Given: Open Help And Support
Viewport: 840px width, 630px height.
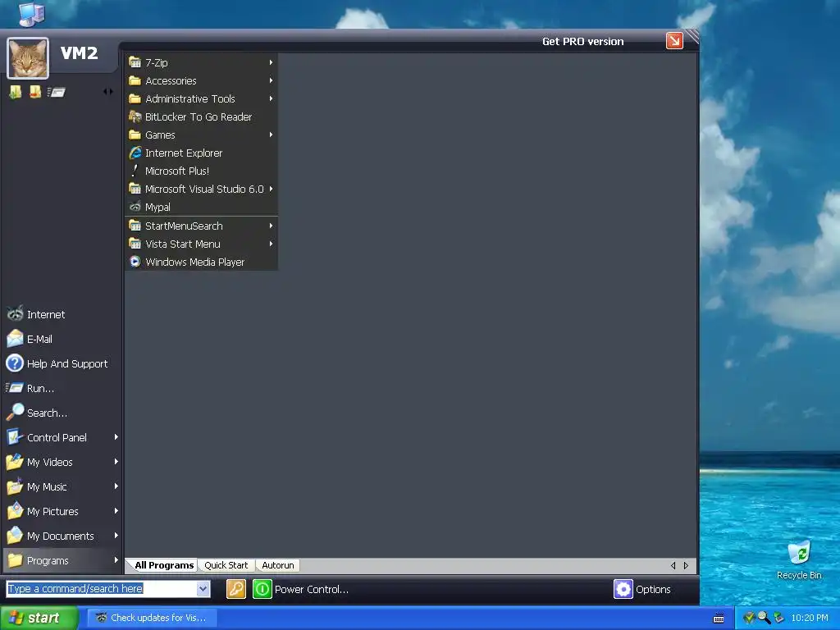Looking at the screenshot, I should (x=62, y=363).
